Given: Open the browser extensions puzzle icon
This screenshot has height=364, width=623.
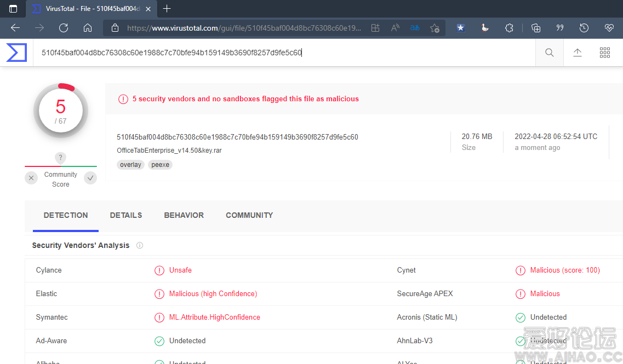Looking at the screenshot, I should tap(509, 28).
